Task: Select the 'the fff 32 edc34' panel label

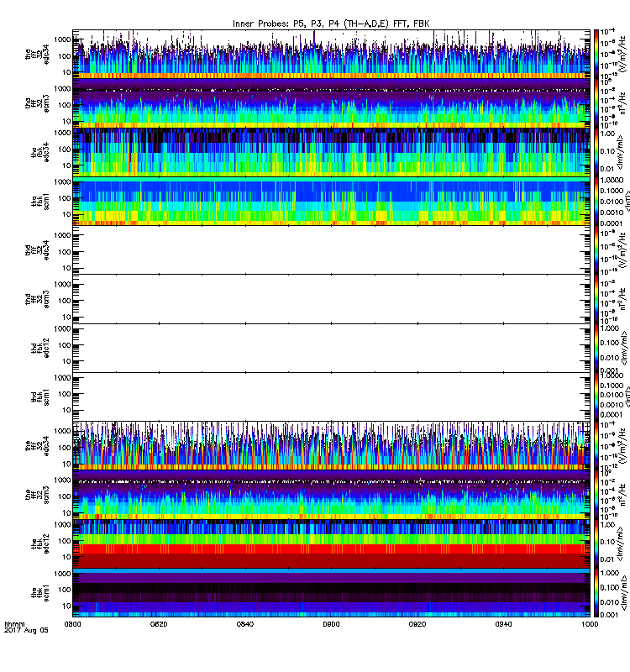Action: (x=37, y=446)
